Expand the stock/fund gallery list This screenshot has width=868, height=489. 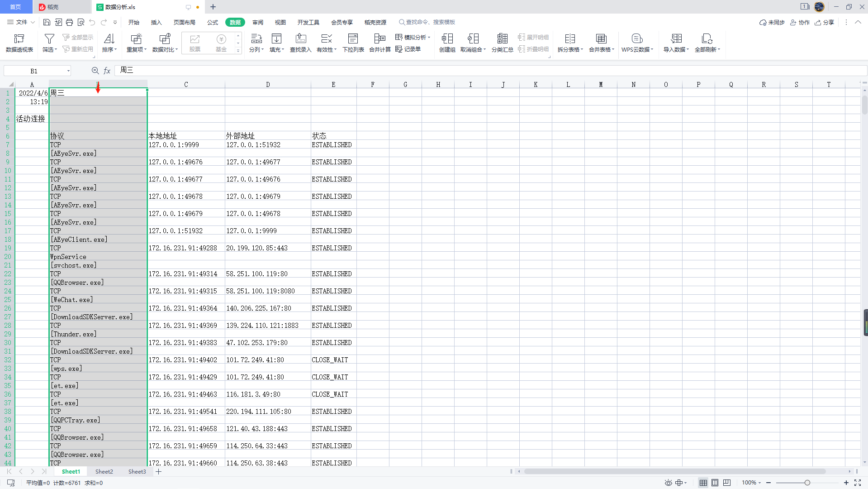[238, 51]
